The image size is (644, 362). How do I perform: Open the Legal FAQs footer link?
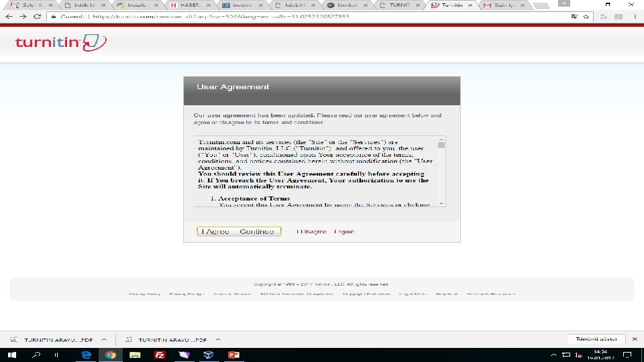[413, 294]
